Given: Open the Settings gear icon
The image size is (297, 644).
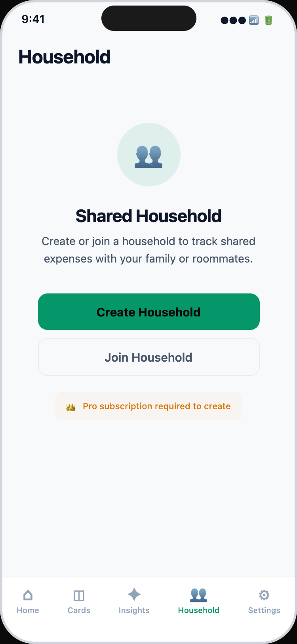Looking at the screenshot, I should pos(264,595).
